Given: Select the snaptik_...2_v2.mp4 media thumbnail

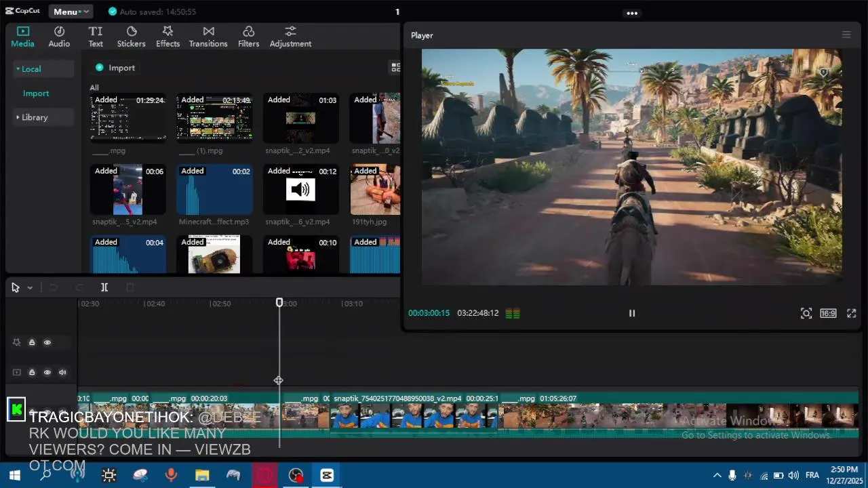Looking at the screenshot, I should tap(301, 117).
